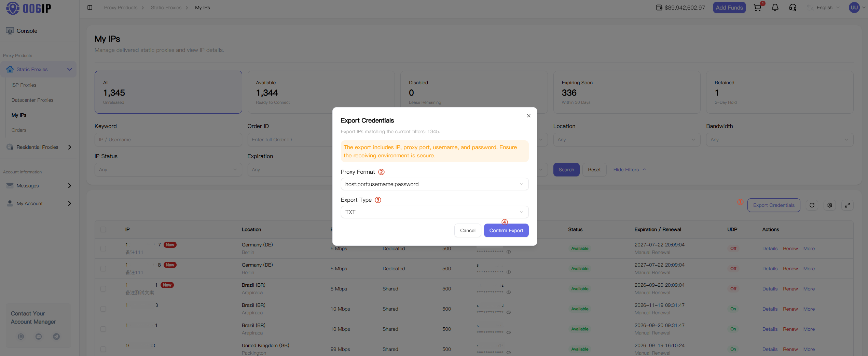Click the Export Credentials button

pos(774,205)
